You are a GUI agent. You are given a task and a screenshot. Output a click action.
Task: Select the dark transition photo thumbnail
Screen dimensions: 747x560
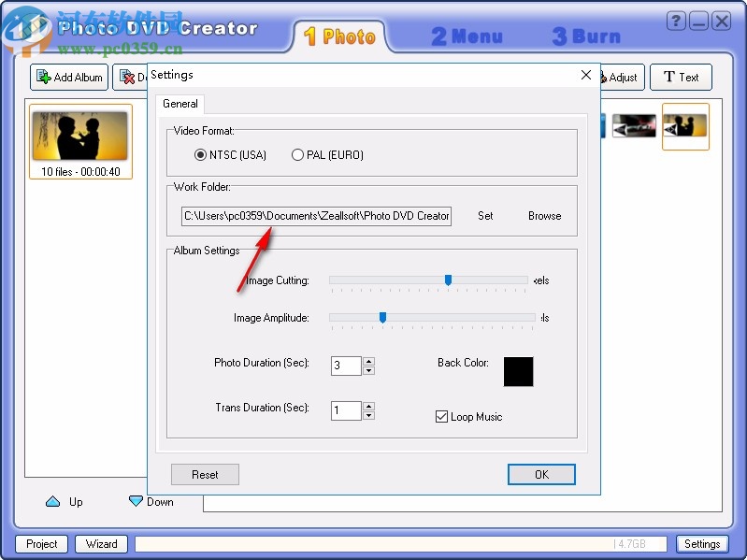tap(634, 125)
